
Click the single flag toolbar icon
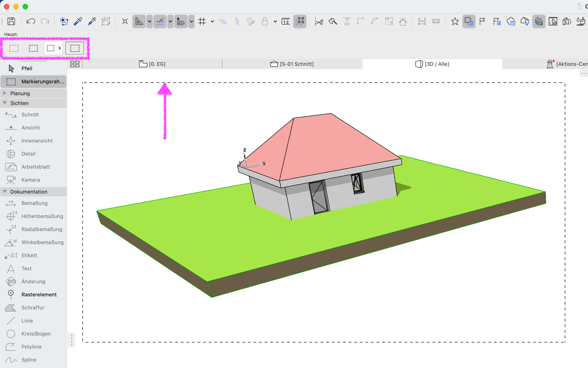(482, 21)
